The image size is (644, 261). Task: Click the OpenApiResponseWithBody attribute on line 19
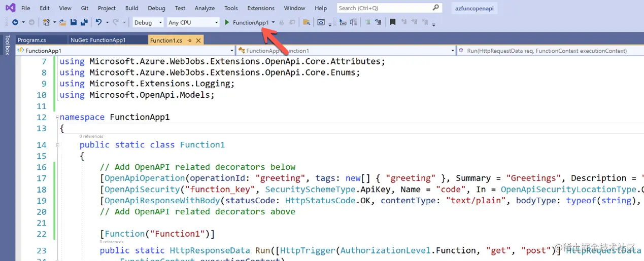(162, 201)
